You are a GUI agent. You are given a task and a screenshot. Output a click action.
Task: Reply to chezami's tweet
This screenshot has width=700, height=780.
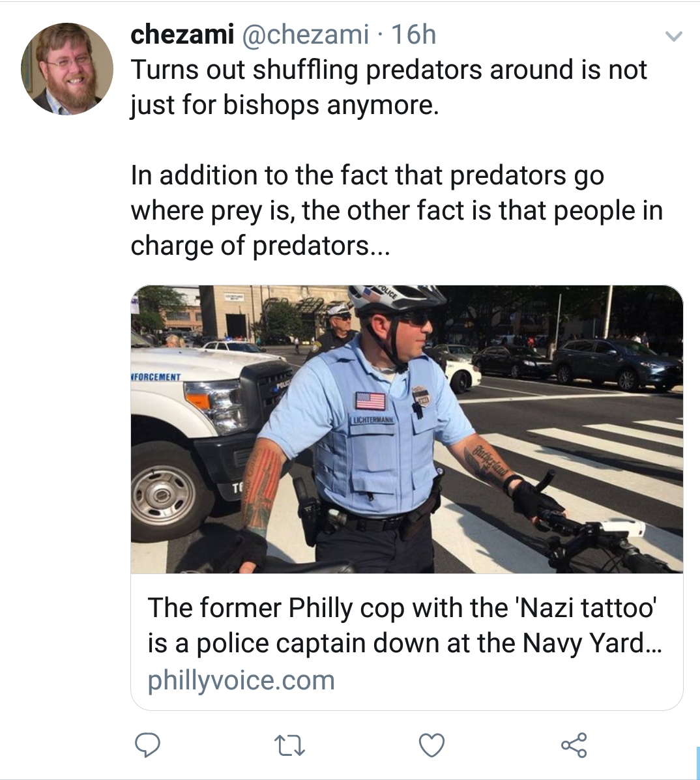point(147,745)
